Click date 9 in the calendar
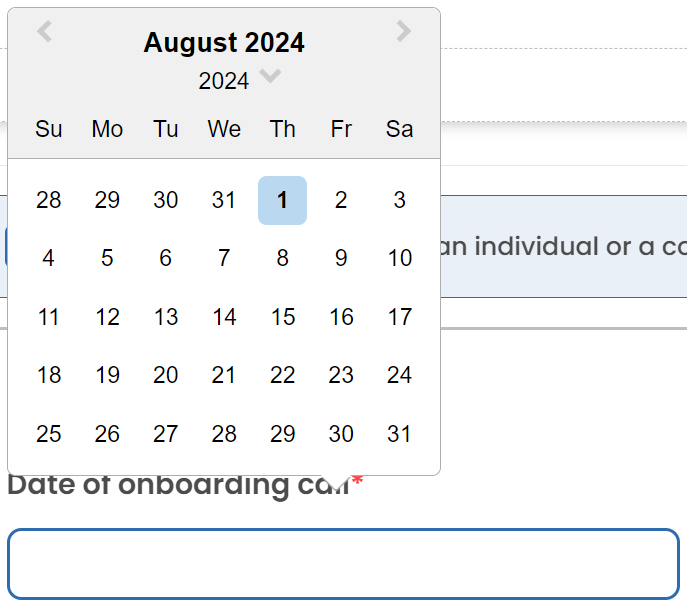The width and height of the screenshot is (687, 611). (341, 258)
